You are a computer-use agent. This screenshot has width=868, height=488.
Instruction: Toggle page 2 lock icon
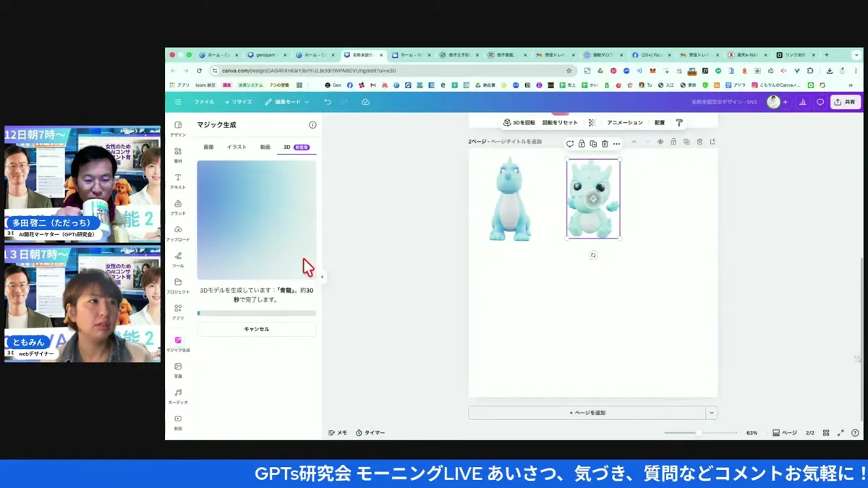pyautogui.click(x=673, y=142)
